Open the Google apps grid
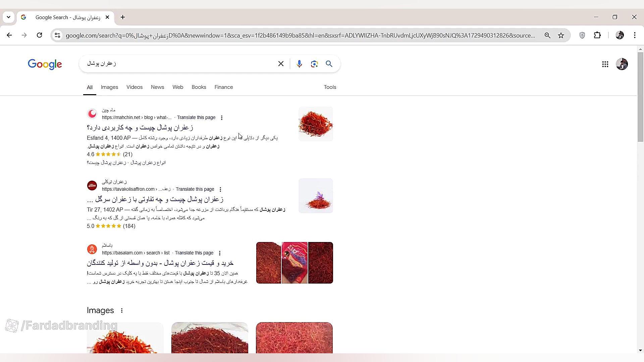The width and height of the screenshot is (644, 362). tap(605, 64)
